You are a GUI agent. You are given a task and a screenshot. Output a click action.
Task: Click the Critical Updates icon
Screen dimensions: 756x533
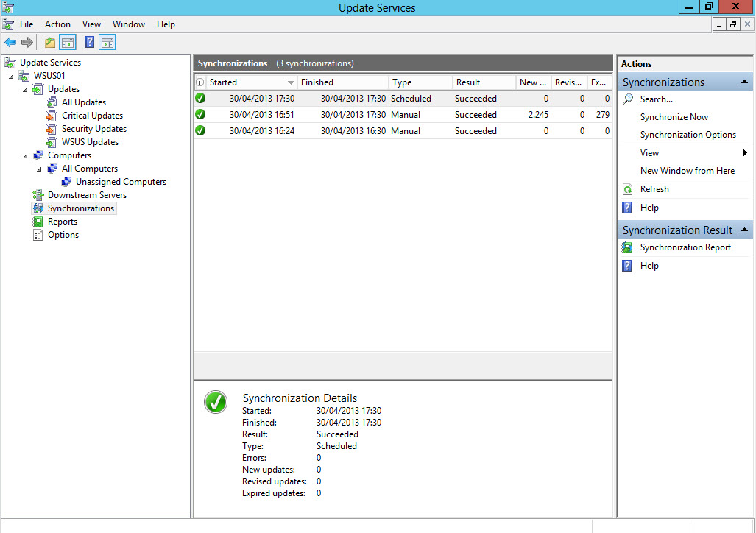[x=52, y=116]
